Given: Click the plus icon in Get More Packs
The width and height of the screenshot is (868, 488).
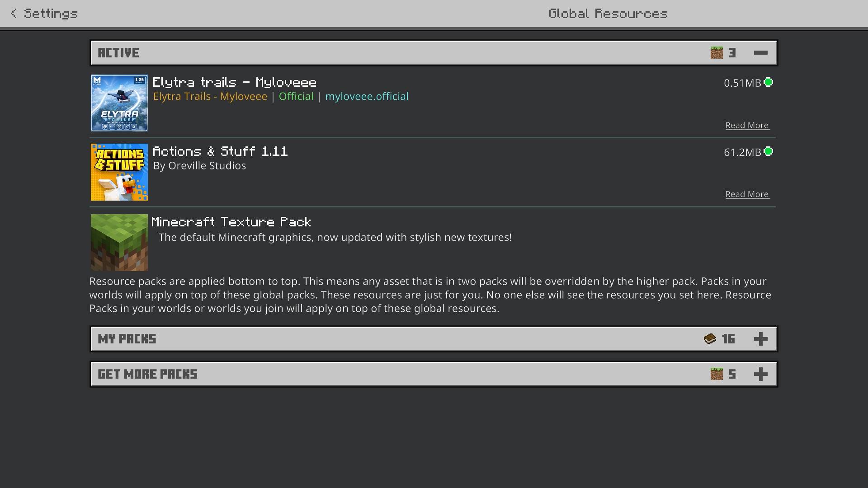Looking at the screenshot, I should click(761, 374).
